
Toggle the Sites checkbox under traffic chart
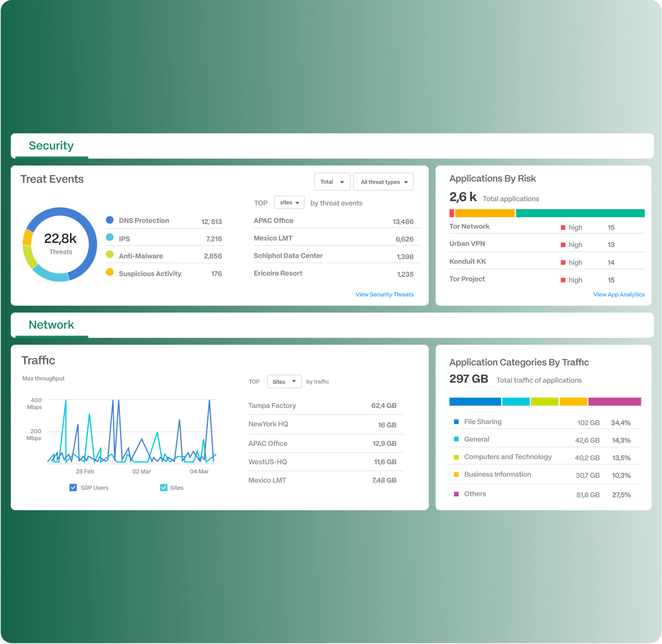pos(164,488)
